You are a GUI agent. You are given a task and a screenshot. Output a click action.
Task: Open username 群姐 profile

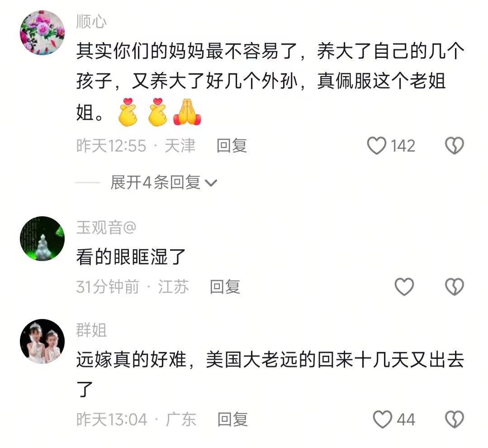pyautogui.click(x=91, y=330)
